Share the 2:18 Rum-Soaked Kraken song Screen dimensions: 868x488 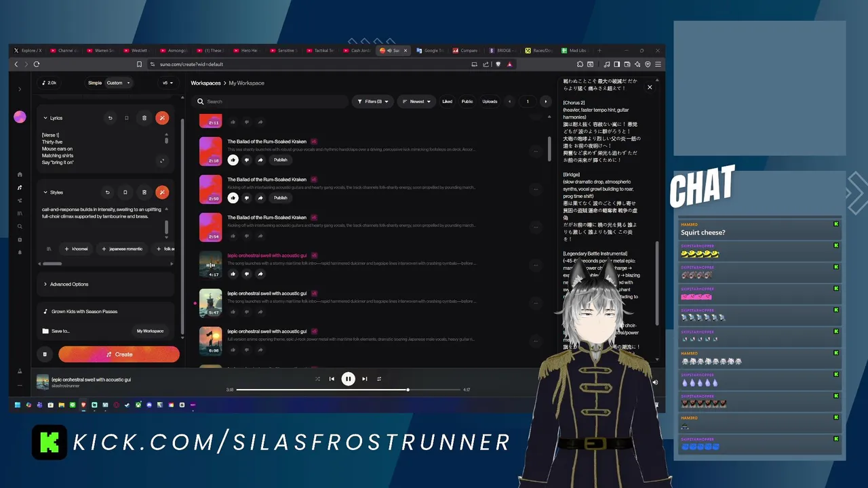[x=260, y=160]
